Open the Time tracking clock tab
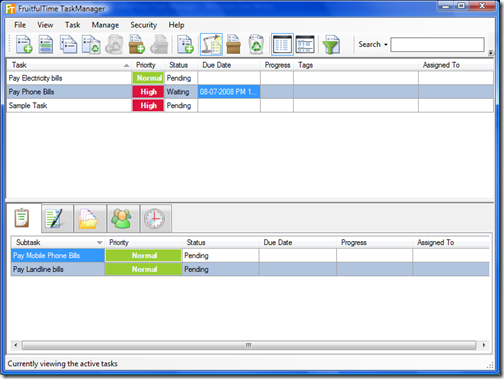Viewport: 504px width, 379px height. [x=155, y=219]
